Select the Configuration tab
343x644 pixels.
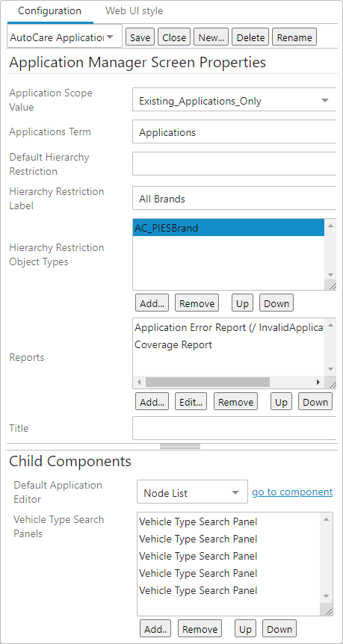click(50, 10)
